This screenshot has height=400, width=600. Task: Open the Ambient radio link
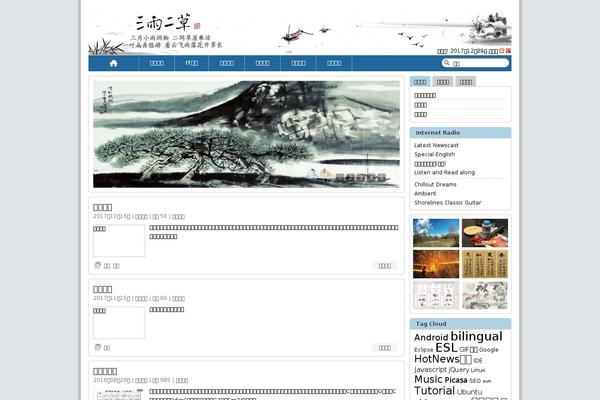coord(425,194)
